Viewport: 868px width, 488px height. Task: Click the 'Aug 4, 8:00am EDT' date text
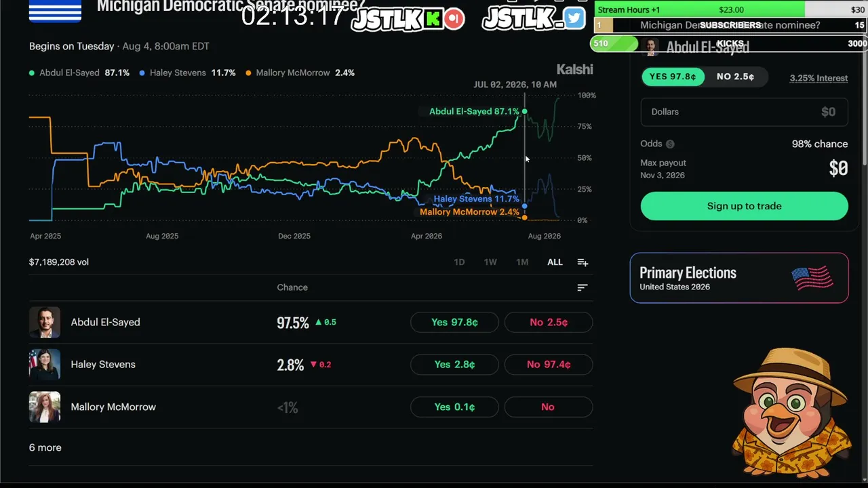tap(166, 46)
